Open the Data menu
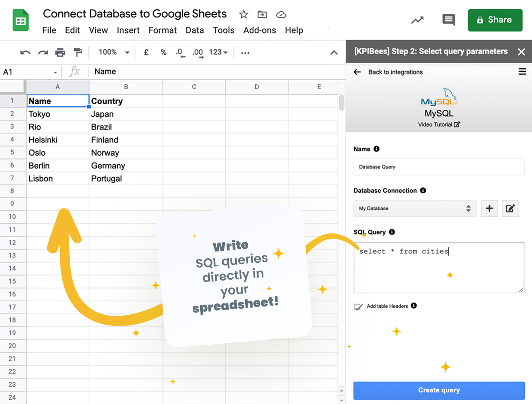The image size is (532, 404). [x=195, y=30]
